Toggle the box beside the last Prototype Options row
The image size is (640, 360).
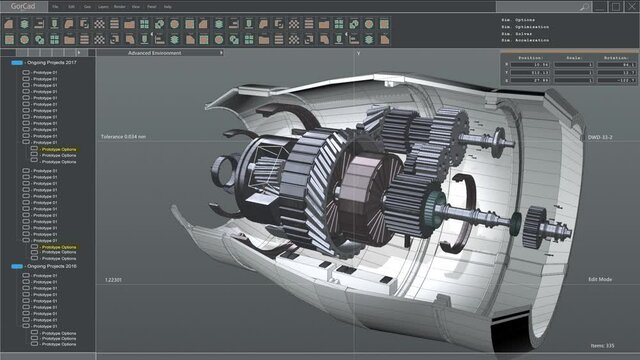click(x=34, y=344)
